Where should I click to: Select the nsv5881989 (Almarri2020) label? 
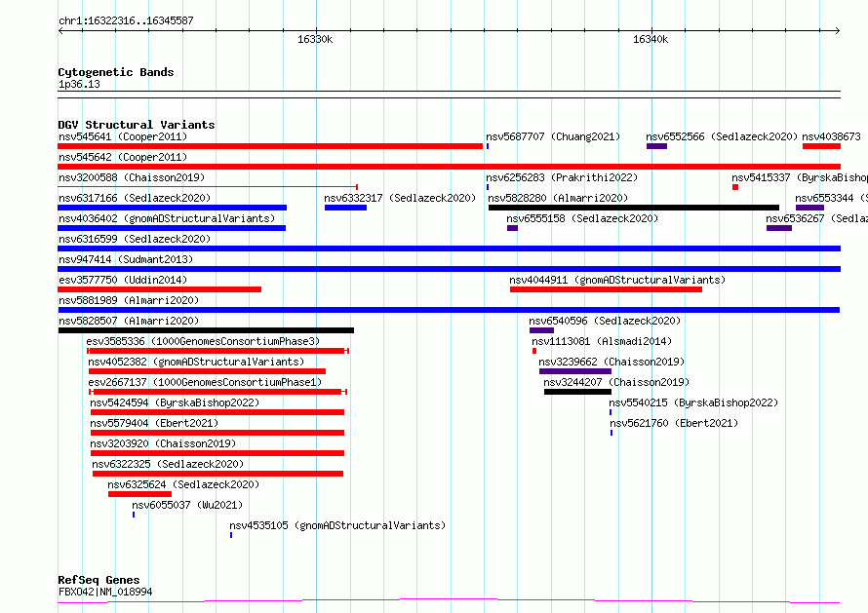[129, 300]
